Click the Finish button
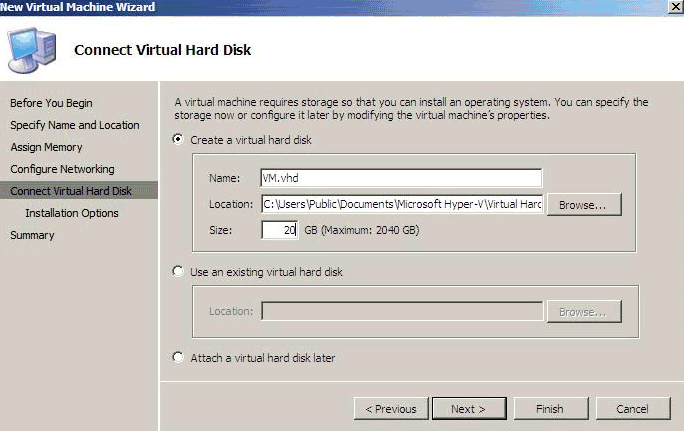Viewport: 684px width, 431px height. [x=549, y=408]
